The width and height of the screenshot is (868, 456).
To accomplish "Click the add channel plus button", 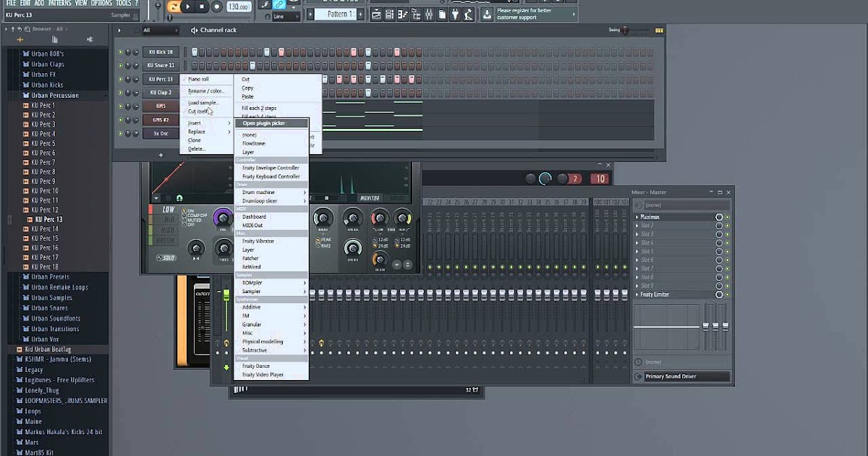I will tap(161, 155).
